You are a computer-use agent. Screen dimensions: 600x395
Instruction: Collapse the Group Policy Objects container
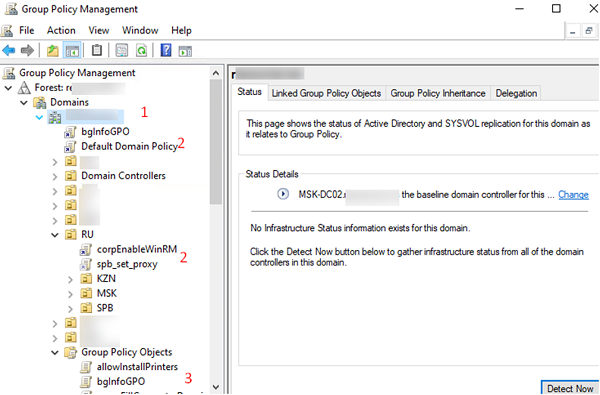(x=55, y=353)
